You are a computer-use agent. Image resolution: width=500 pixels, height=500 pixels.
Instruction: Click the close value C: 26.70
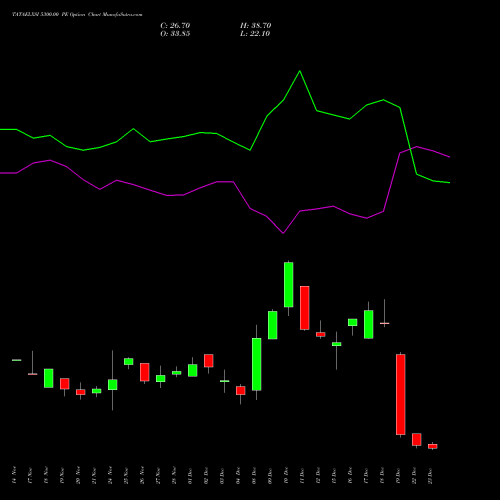175,26
